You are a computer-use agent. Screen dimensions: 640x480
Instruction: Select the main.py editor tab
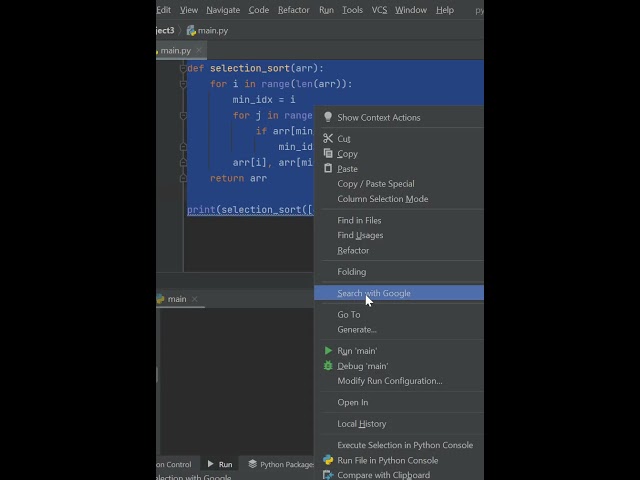click(x=176, y=51)
